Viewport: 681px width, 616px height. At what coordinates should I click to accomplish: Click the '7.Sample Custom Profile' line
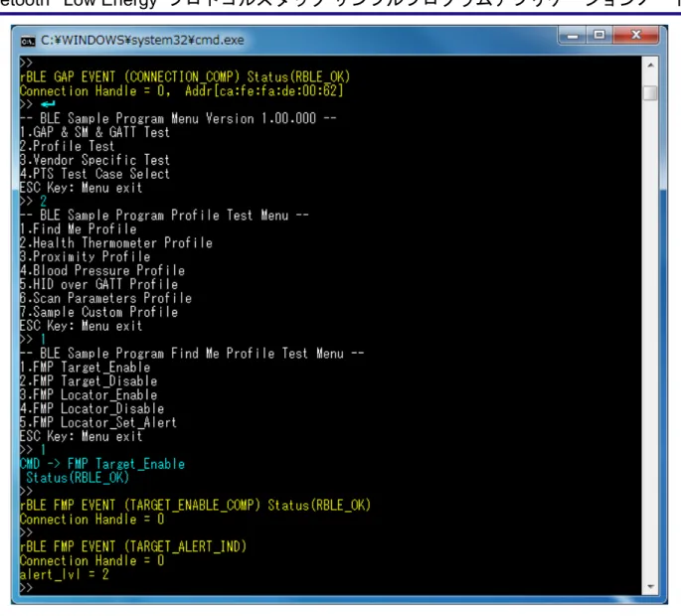[99, 312]
